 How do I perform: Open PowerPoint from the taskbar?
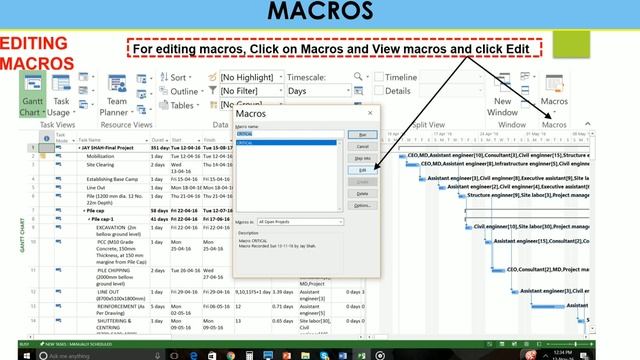click(x=287, y=356)
